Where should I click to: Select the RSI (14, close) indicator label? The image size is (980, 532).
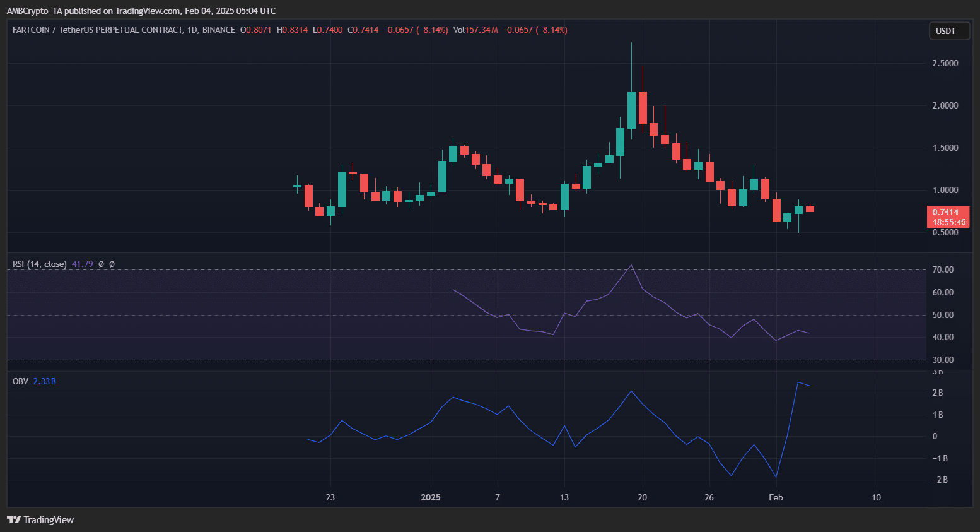[39, 264]
